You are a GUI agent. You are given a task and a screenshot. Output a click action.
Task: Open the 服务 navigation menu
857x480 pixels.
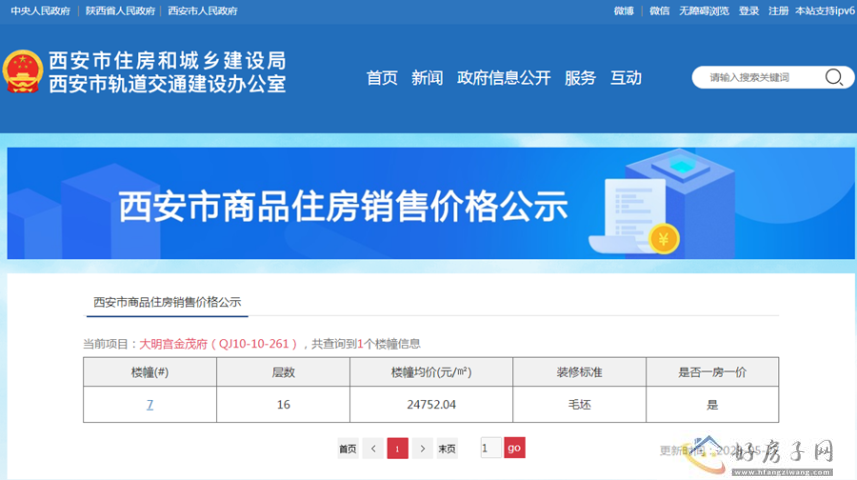[x=580, y=78]
